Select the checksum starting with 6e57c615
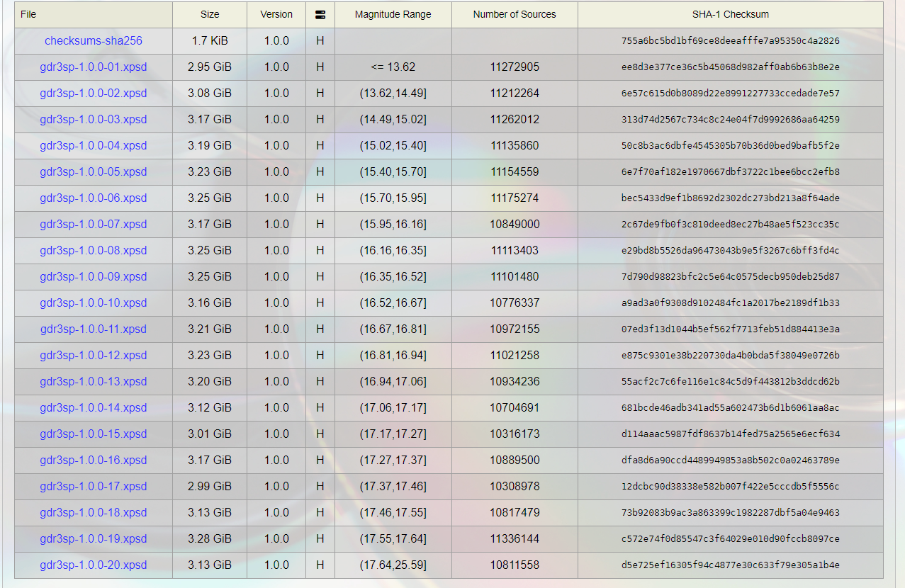This screenshot has width=905, height=588. 731,94
